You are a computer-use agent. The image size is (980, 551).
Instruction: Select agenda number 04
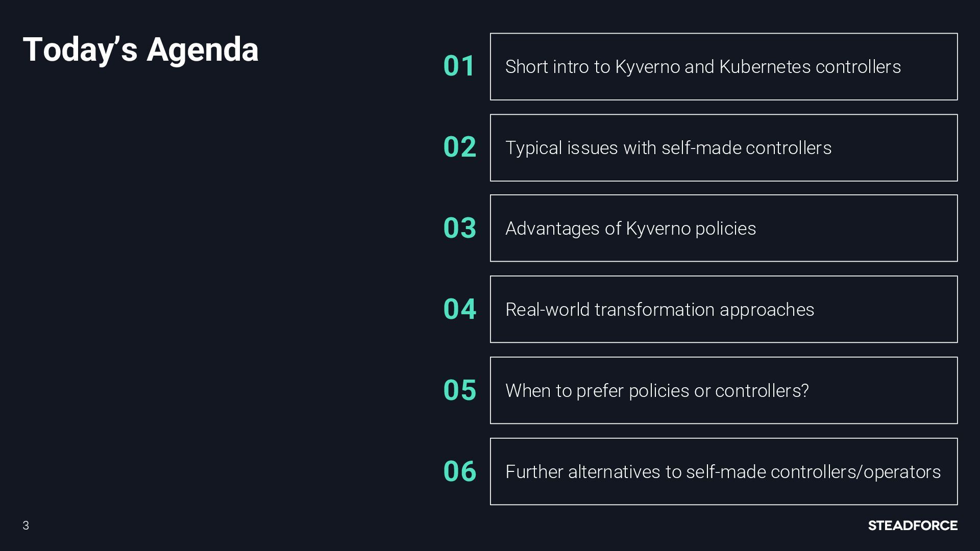(459, 309)
